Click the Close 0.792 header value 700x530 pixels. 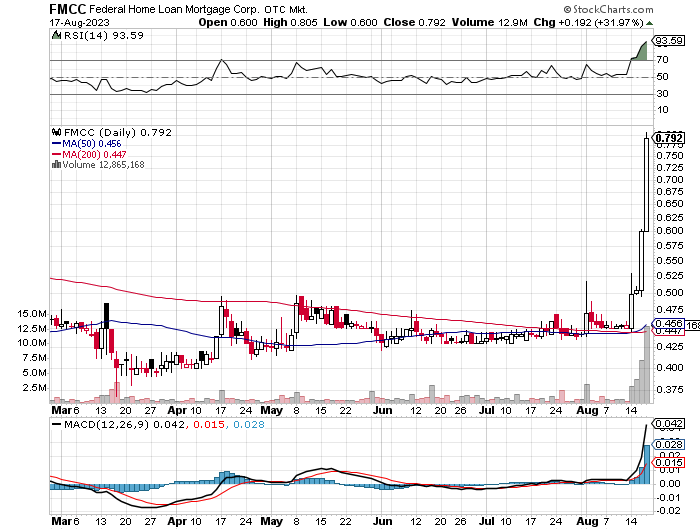[414, 22]
